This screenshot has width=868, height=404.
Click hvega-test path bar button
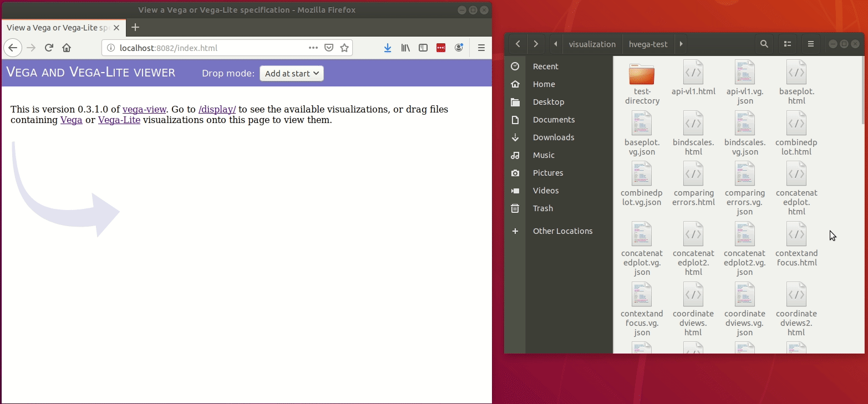(648, 44)
